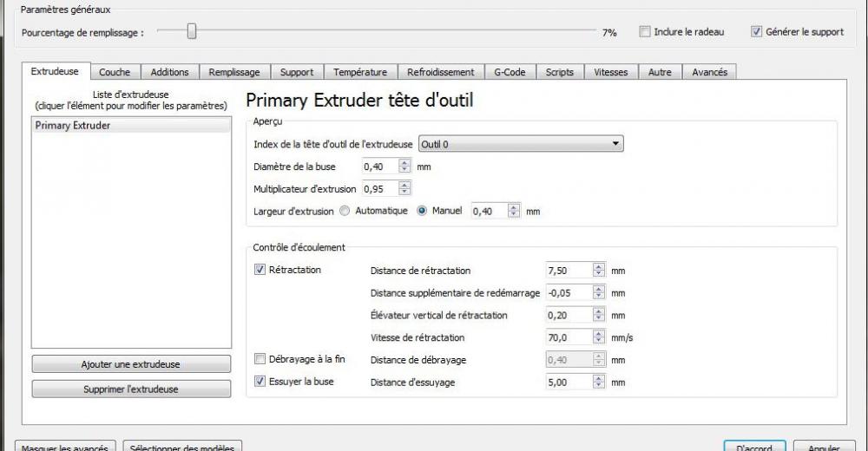
Task: Go to the Support tab
Action: pyautogui.click(x=297, y=72)
